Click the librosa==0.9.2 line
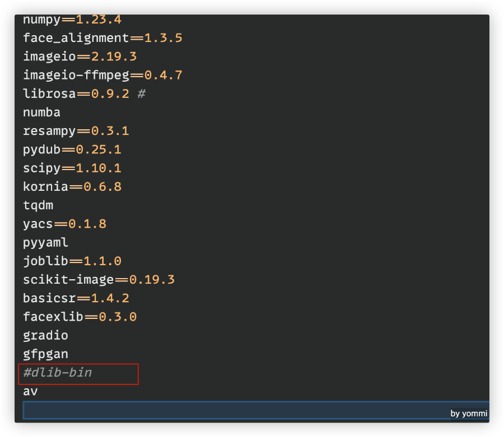 click(84, 94)
